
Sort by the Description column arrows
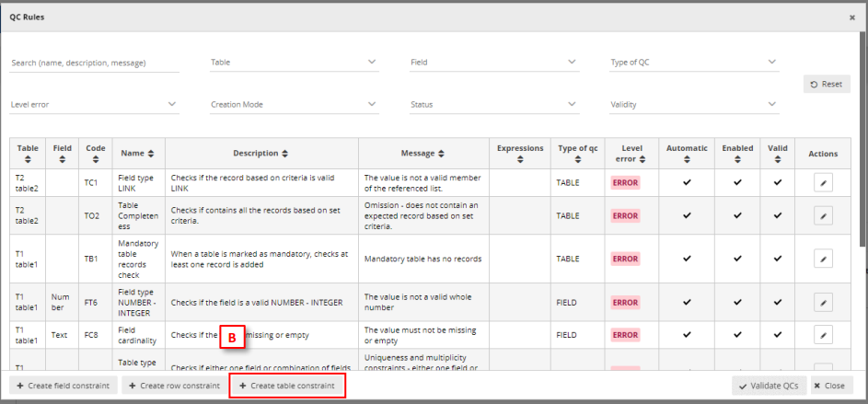coord(261,153)
